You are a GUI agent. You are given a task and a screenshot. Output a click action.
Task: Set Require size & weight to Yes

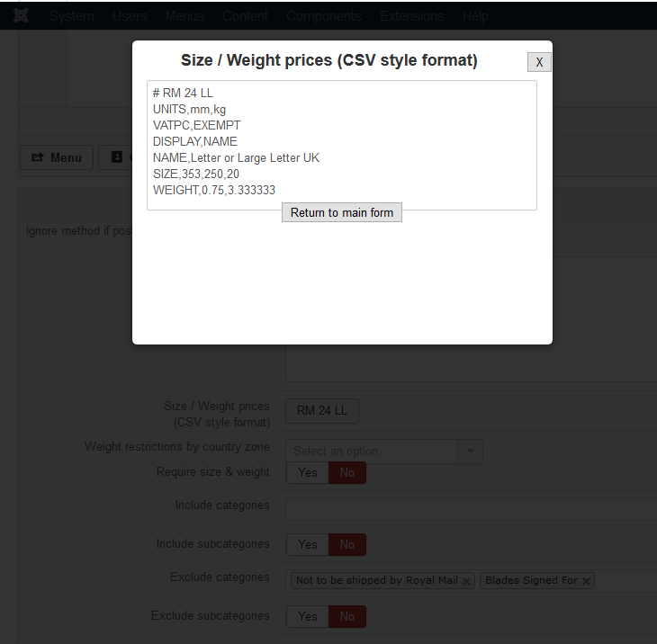[308, 473]
